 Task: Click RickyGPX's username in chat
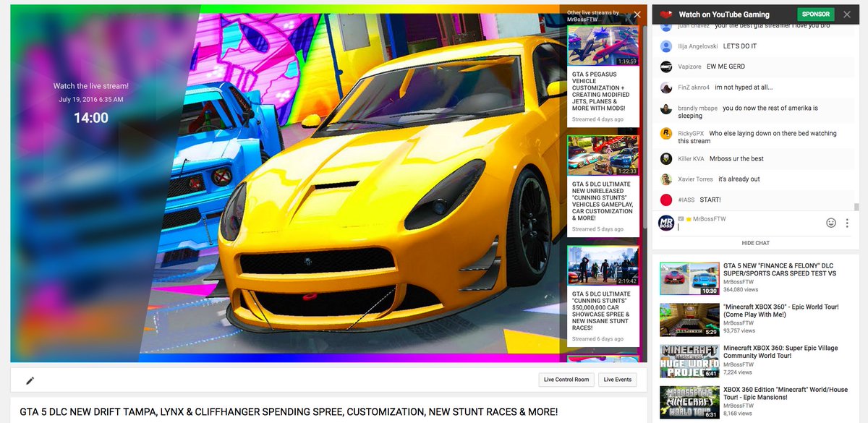coord(691,134)
